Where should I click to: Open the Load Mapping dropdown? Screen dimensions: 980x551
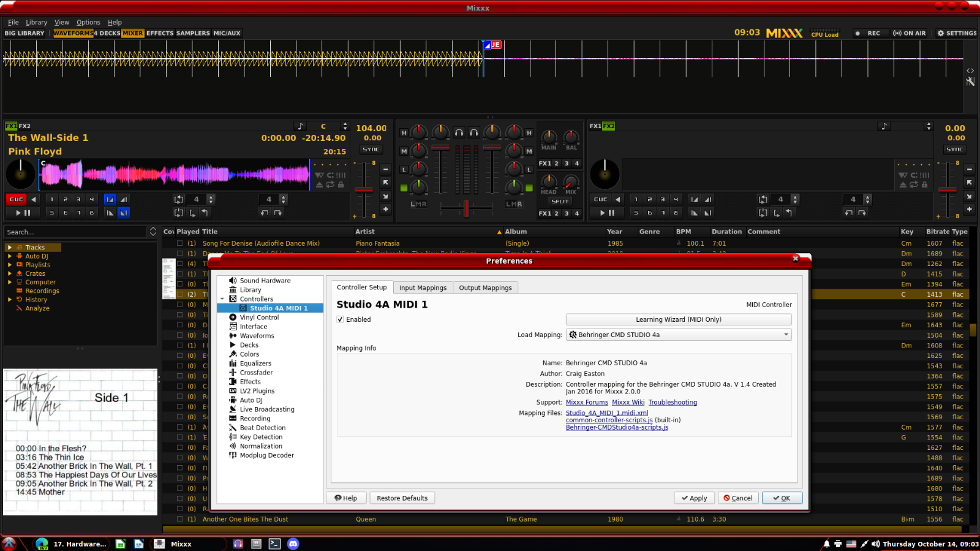pos(679,335)
